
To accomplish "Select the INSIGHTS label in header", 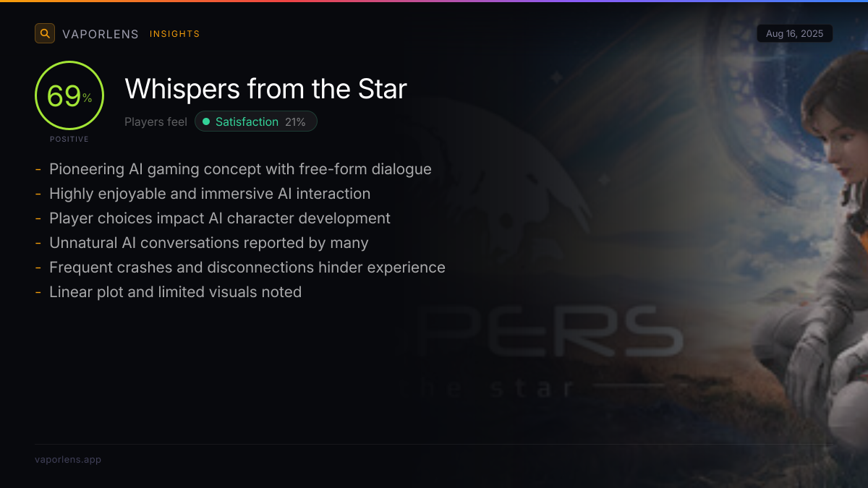I will 174,34.
